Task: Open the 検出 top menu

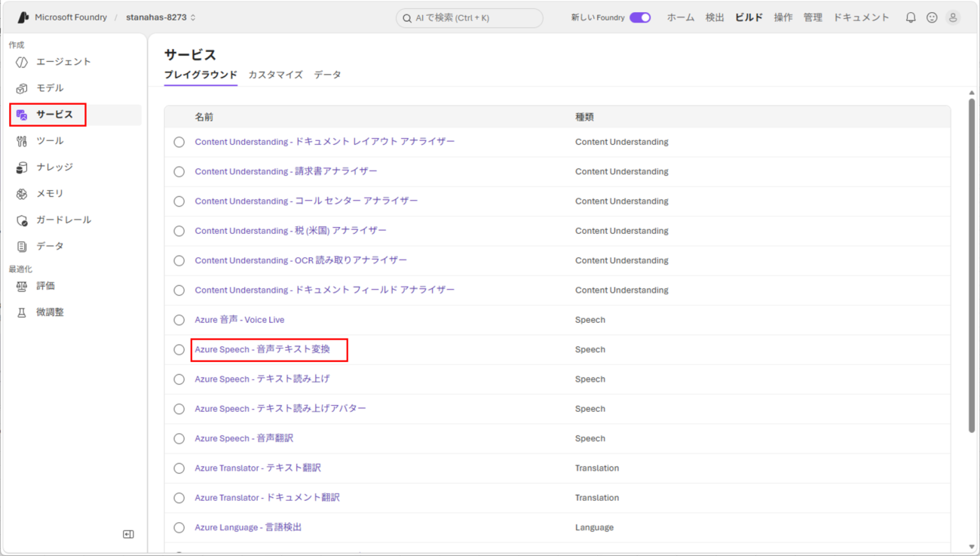Action: coord(715,17)
